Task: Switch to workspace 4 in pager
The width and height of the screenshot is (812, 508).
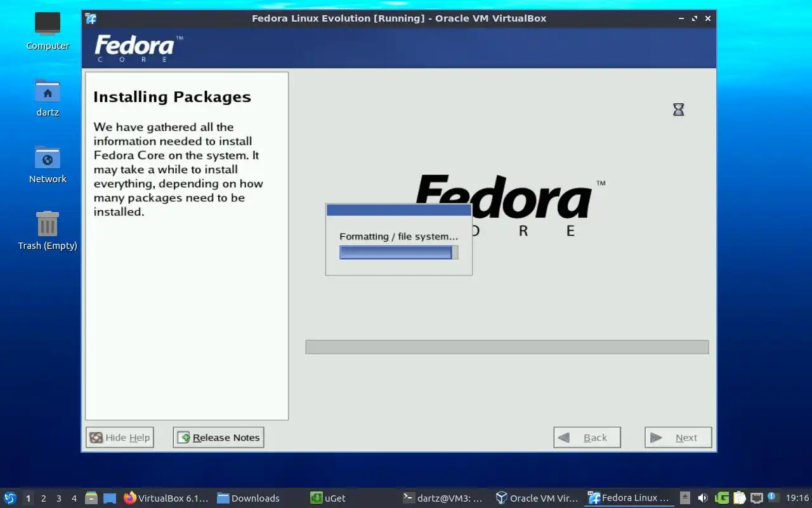Action: point(74,498)
